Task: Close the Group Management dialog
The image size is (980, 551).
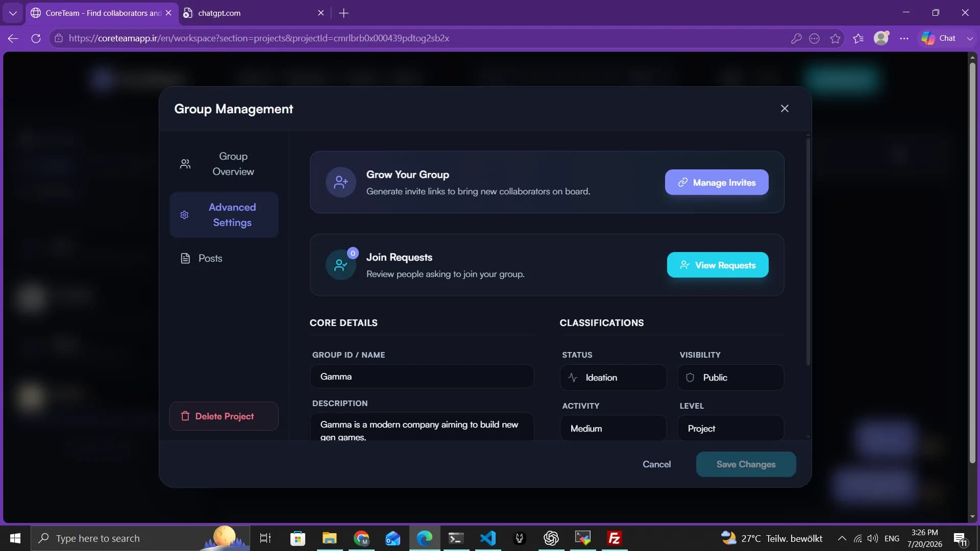Action: (x=785, y=109)
